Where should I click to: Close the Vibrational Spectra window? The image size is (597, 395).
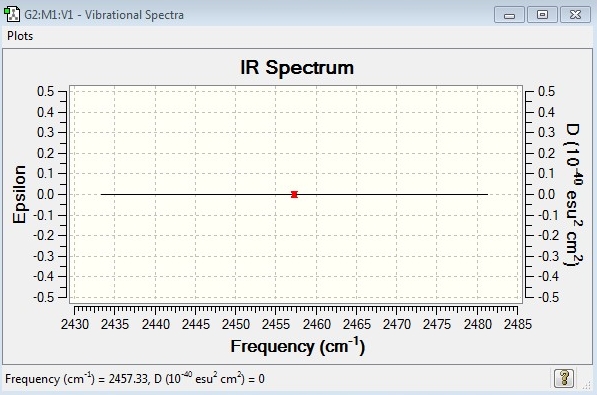pos(575,15)
